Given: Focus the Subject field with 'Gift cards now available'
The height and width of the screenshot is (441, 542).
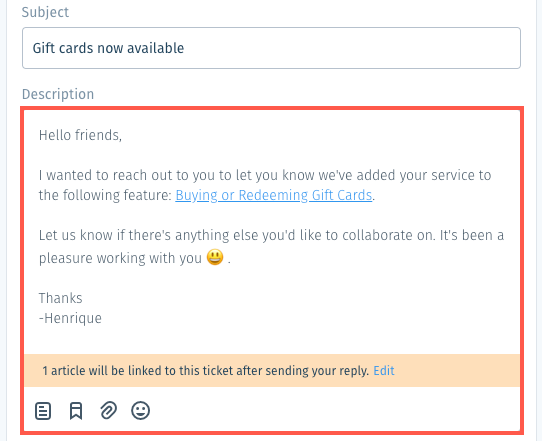Looking at the screenshot, I should tap(271, 48).
